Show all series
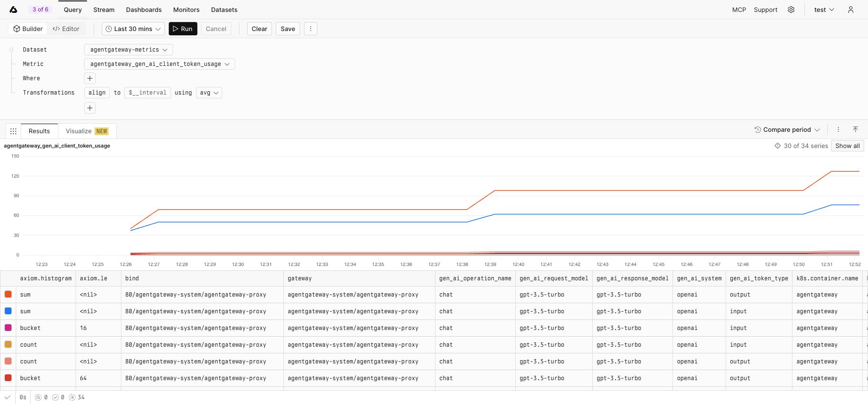This screenshot has width=868, height=404. (847, 146)
